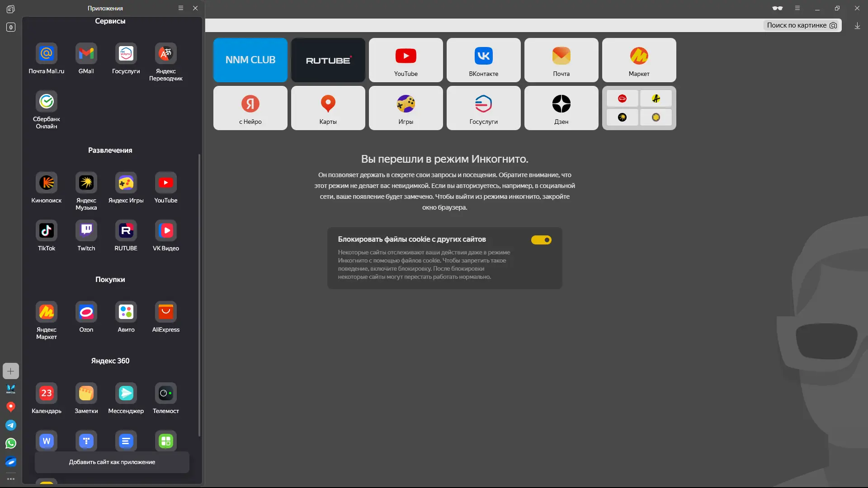This screenshot has width=868, height=488.
Task: Expand more sidebar items with three dots
Action: click(11, 479)
